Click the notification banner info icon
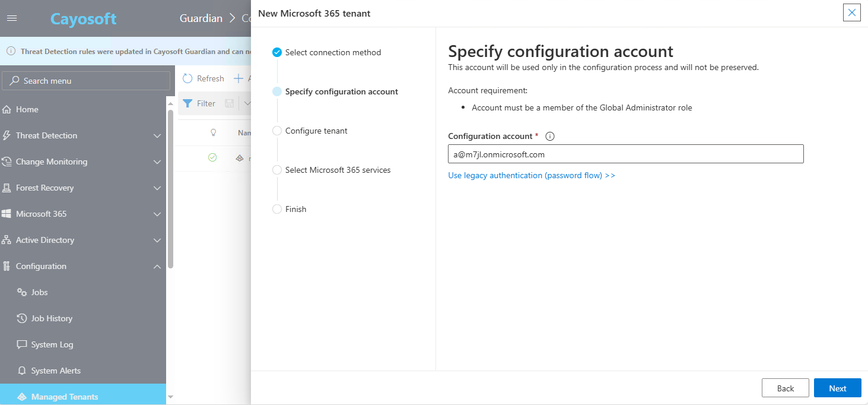The width and height of the screenshot is (868, 405). click(11, 52)
